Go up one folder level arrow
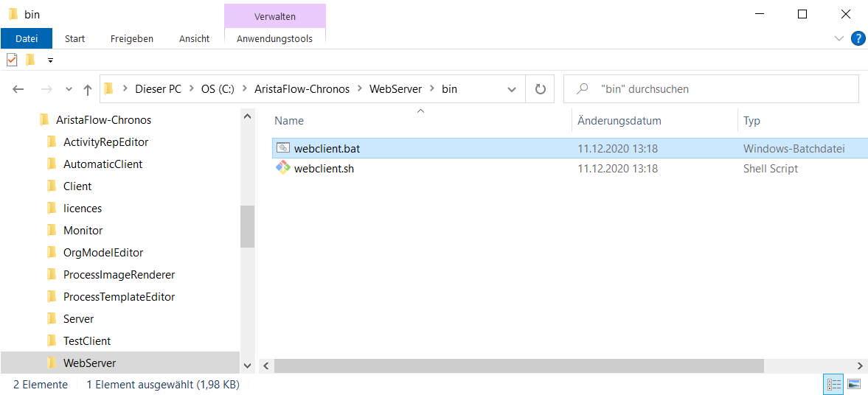Image resolution: width=868 pixels, height=395 pixels. coord(87,89)
